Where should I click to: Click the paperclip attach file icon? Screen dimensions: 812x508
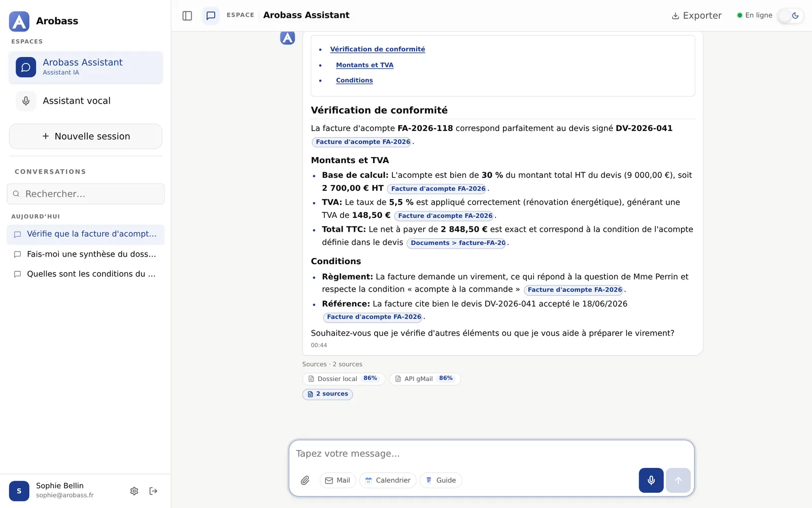305,480
